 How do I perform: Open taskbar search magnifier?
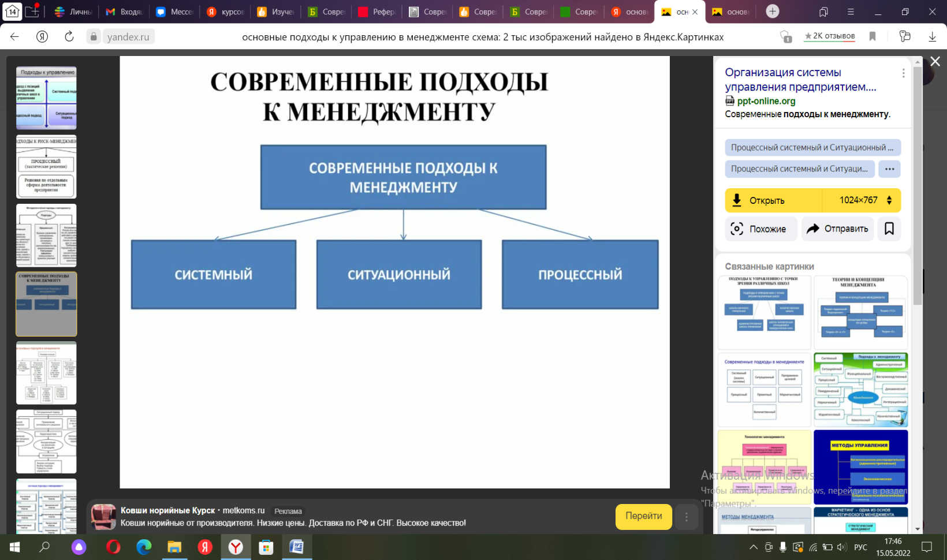[x=44, y=547]
